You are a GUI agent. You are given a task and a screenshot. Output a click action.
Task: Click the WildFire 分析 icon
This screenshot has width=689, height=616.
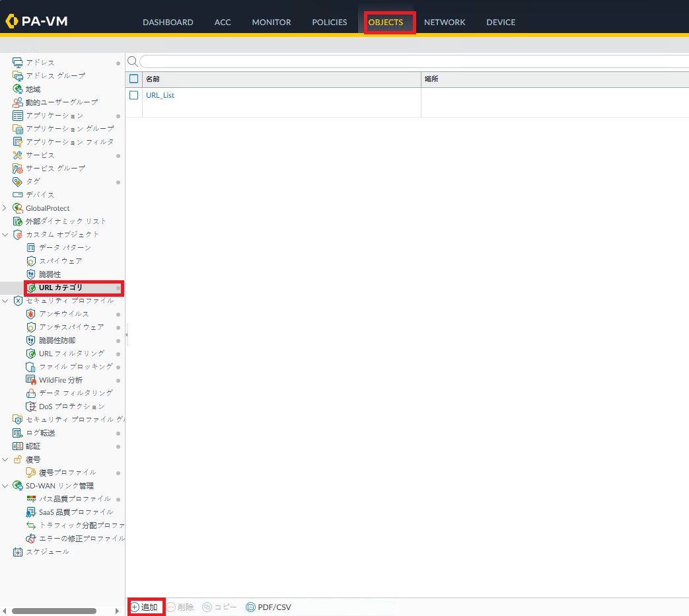(x=30, y=380)
